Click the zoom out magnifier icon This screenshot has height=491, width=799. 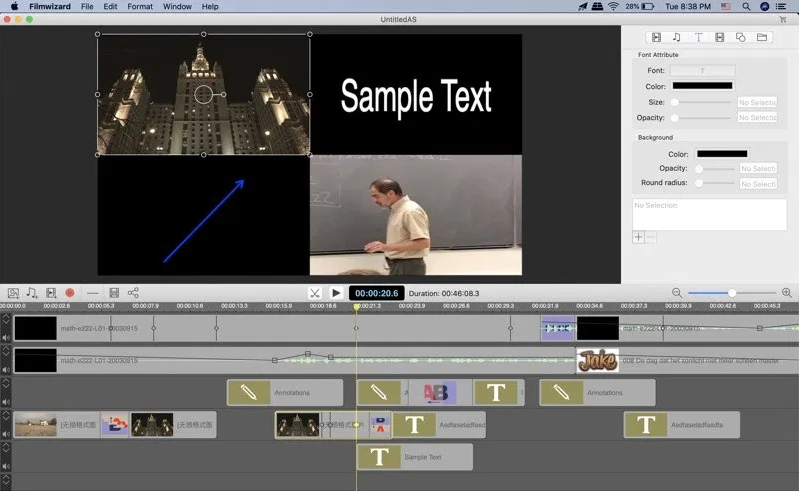point(677,293)
